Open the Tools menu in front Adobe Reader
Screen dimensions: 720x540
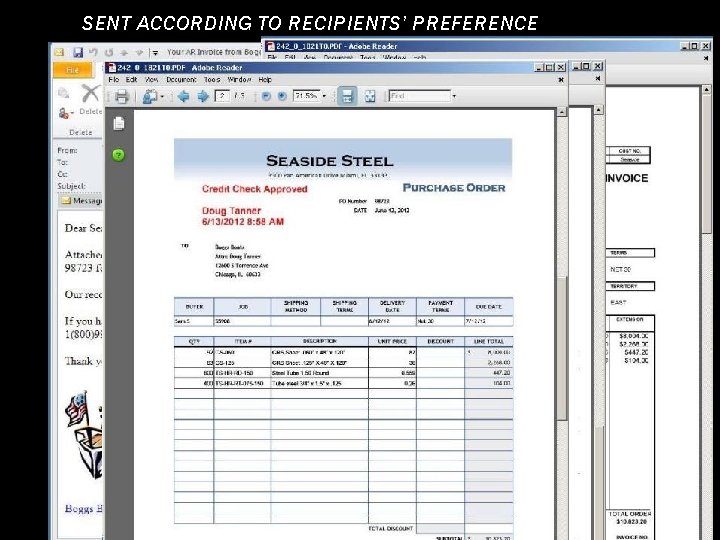(x=212, y=79)
